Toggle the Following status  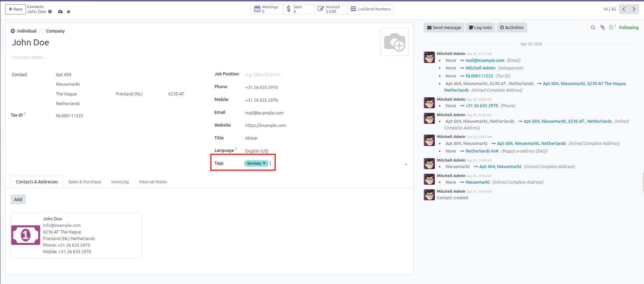[629, 27]
